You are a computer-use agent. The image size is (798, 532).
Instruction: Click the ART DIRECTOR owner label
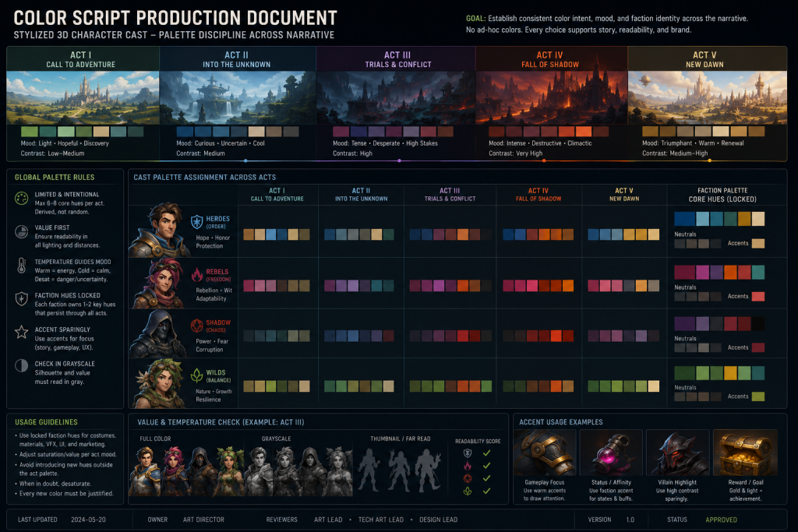(x=203, y=520)
